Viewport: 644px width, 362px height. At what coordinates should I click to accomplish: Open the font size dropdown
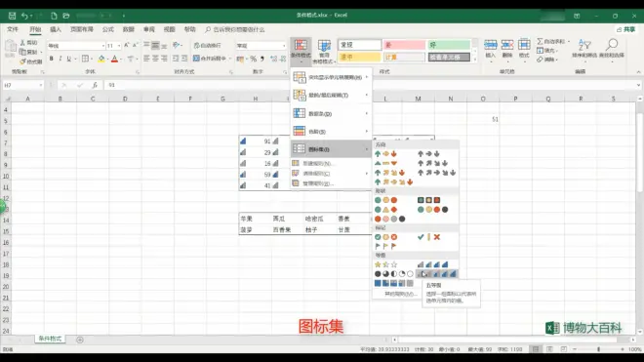pyautogui.click(x=119, y=46)
